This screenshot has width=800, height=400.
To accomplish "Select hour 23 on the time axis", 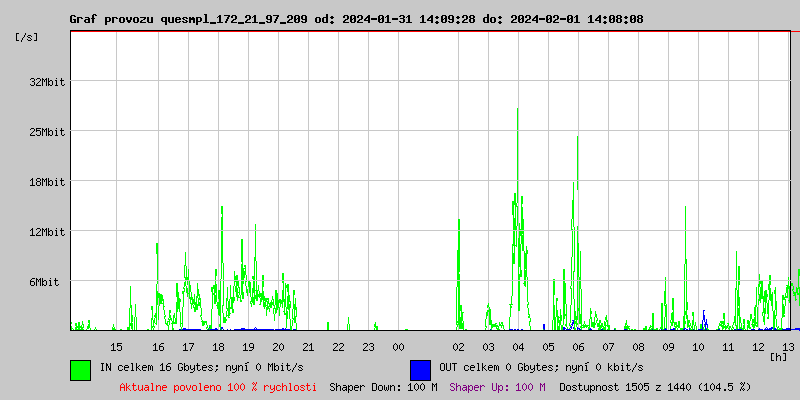I will tap(368, 347).
